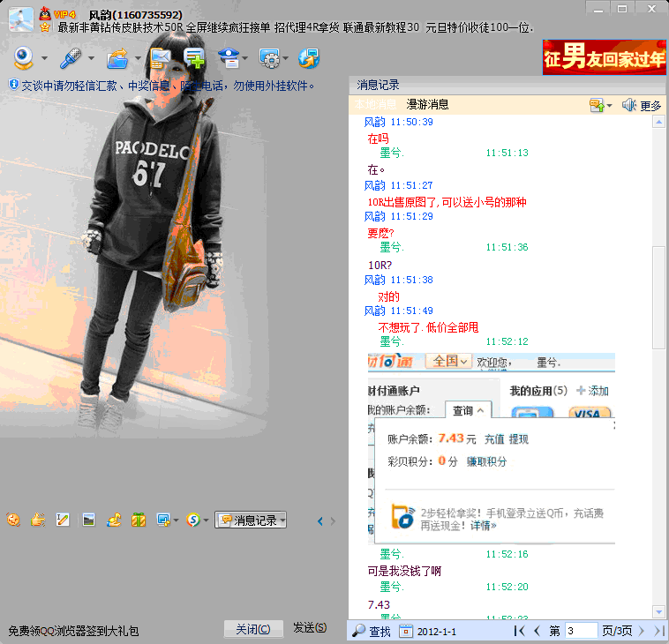Click the 2012-1-1 date text
The width and height of the screenshot is (669, 644).
click(437, 631)
